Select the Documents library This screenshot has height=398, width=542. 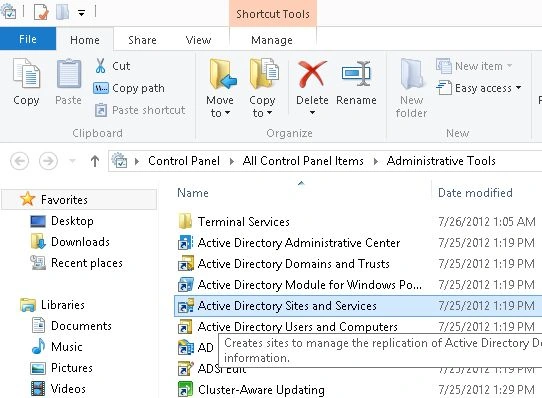click(81, 326)
